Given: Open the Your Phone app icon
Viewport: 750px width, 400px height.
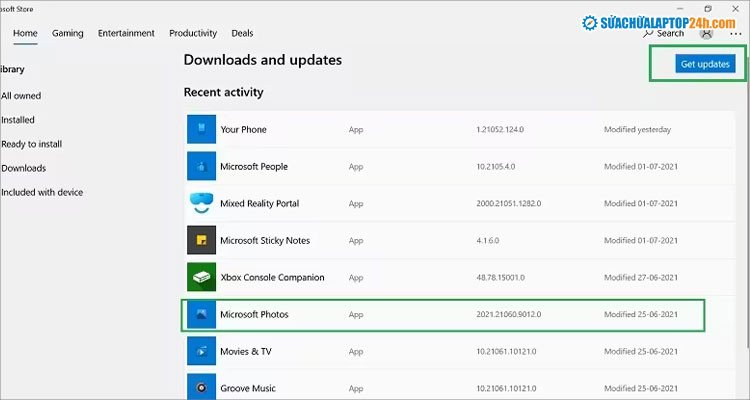Looking at the screenshot, I should point(201,129).
